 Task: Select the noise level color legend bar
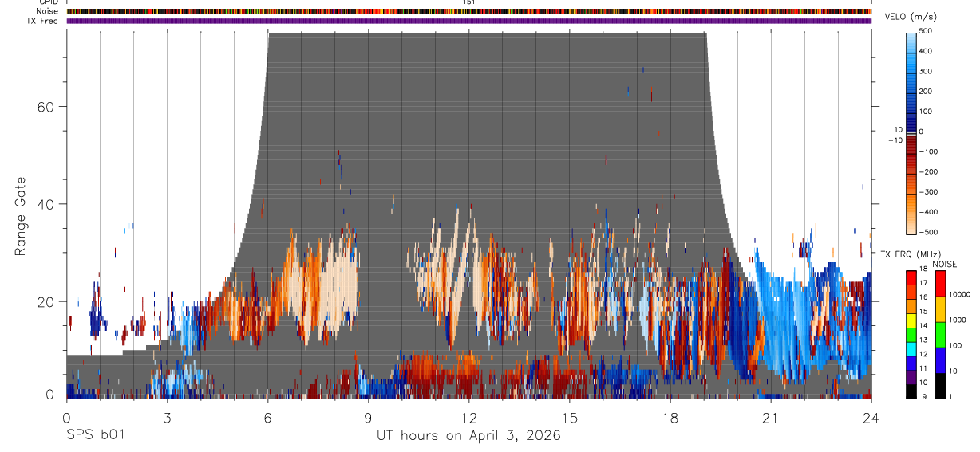pos(941,334)
